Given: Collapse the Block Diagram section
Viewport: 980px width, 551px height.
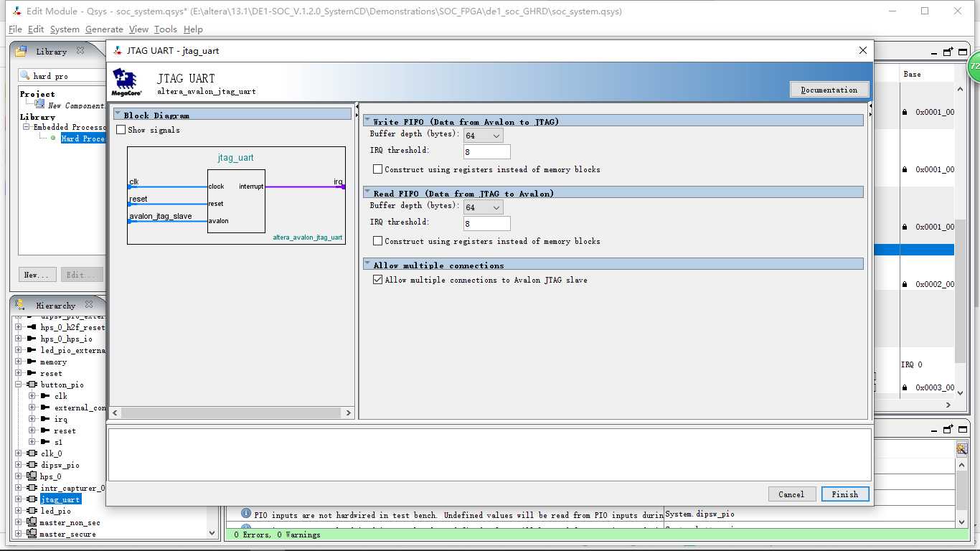Looking at the screenshot, I should coord(118,114).
